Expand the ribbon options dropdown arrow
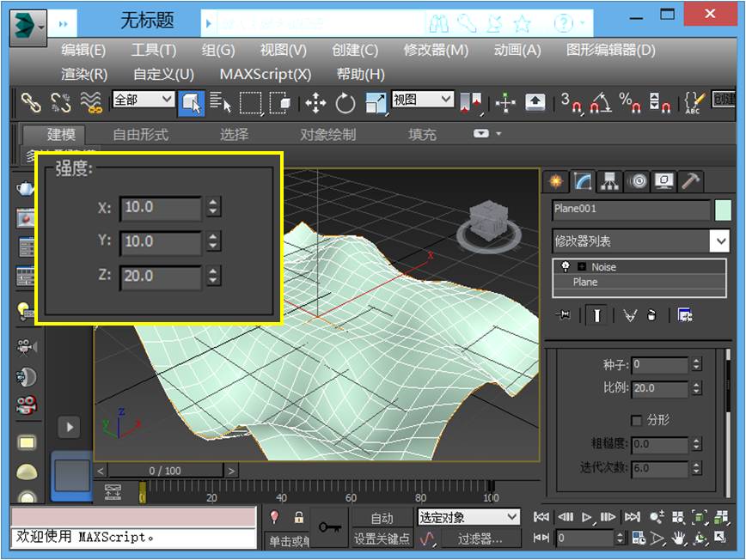Viewport: 746px width, 560px height. 498,134
